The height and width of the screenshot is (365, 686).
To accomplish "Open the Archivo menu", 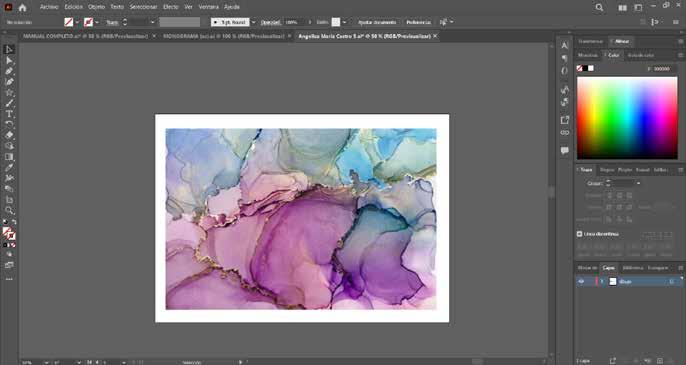I will click(49, 7).
